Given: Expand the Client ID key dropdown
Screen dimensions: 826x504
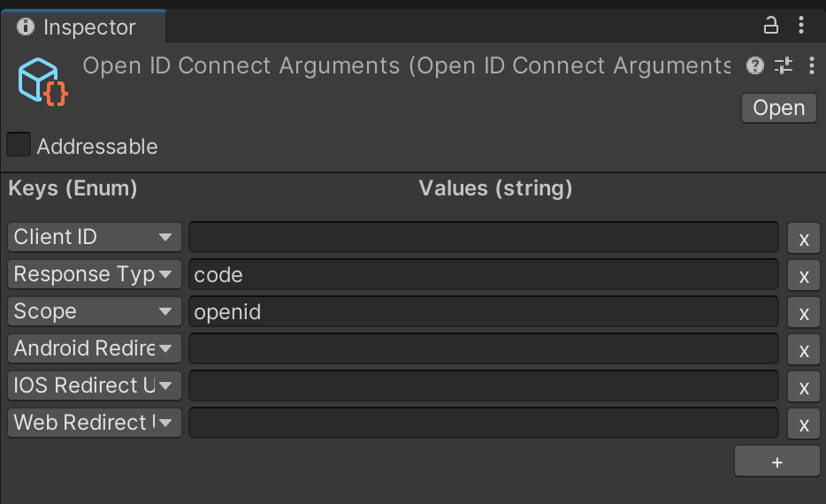Looking at the screenshot, I should click(95, 237).
